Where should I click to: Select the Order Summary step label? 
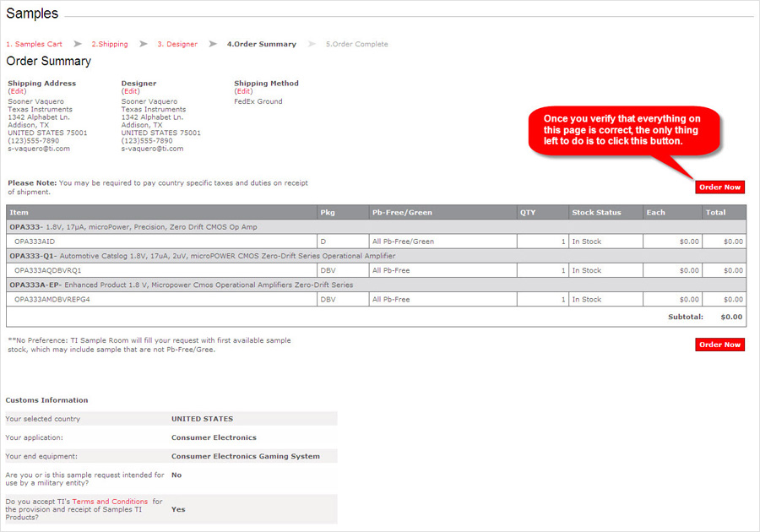[262, 44]
